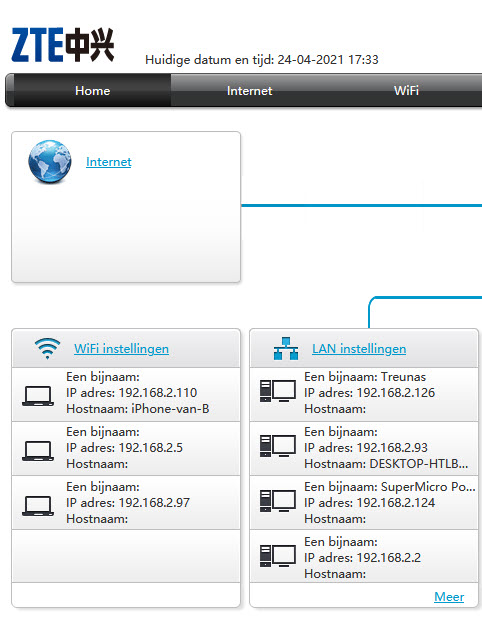
Task: Click laptop icon for 192.168.2.5 device
Action: (38, 451)
